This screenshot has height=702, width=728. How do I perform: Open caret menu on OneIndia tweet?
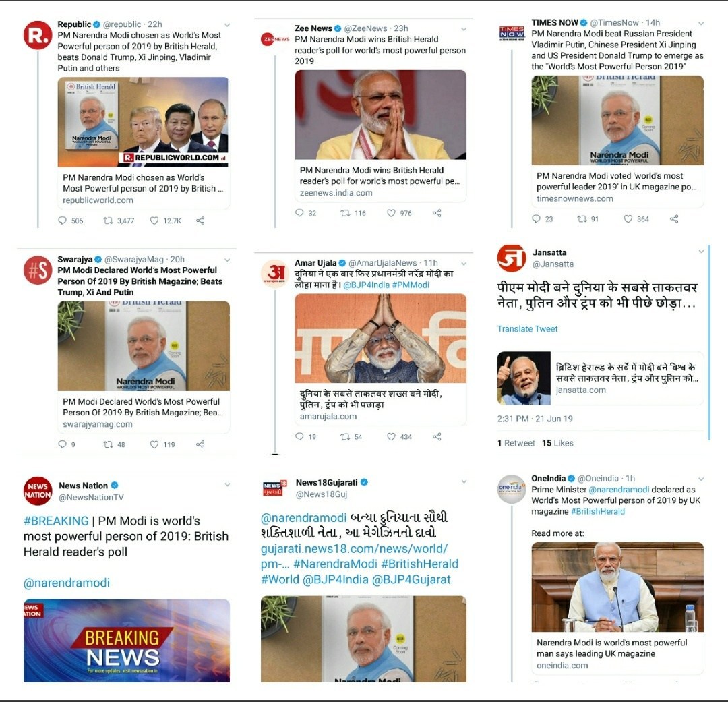701,479
